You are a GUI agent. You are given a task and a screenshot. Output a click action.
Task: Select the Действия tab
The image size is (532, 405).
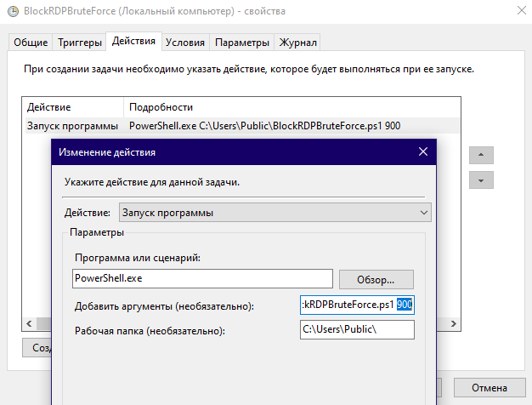point(133,41)
